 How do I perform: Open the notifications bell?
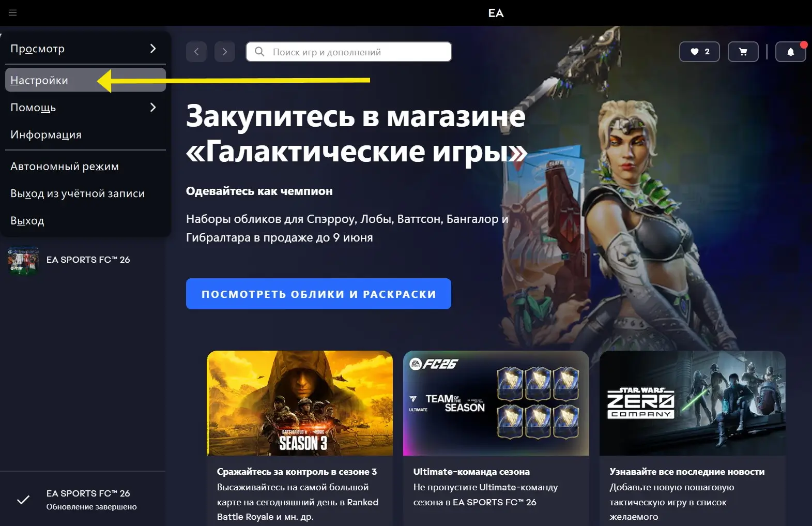[791, 52]
